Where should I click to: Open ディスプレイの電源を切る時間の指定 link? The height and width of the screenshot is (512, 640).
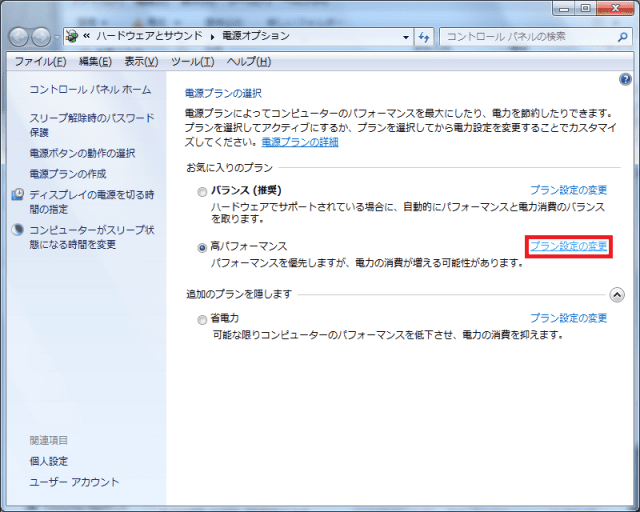tap(91, 202)
